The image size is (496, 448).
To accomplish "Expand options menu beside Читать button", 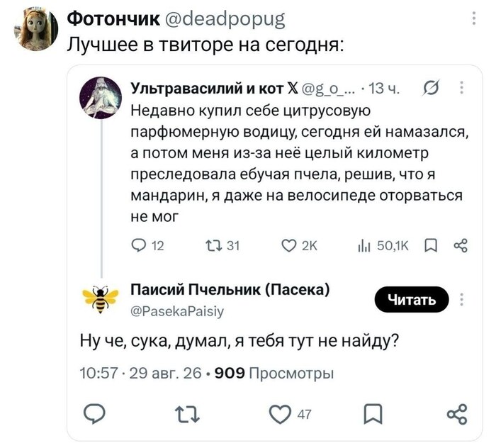I will pyautogui.click(x=461, y=299).
